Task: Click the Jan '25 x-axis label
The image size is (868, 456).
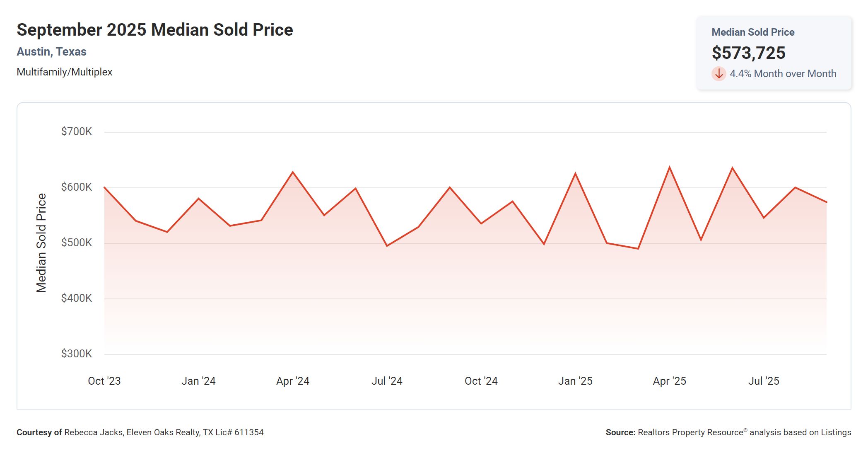Action: point(575,381)
